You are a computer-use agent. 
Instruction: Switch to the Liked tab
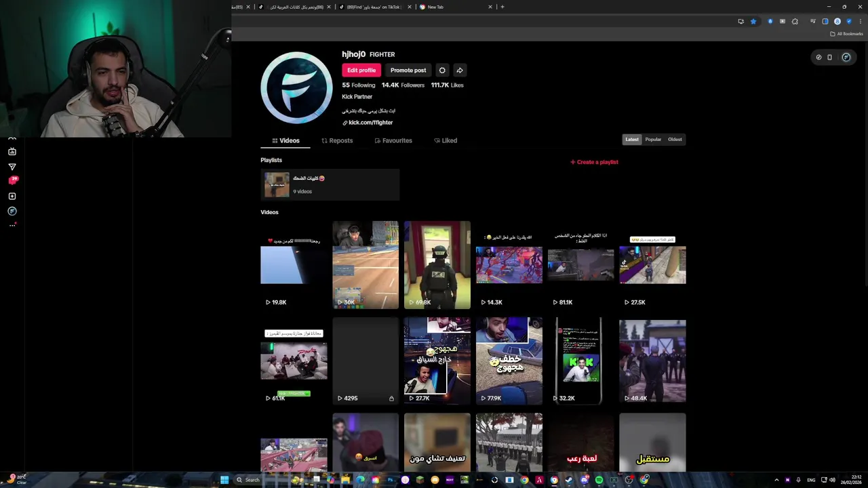click(x=446, y=140)
